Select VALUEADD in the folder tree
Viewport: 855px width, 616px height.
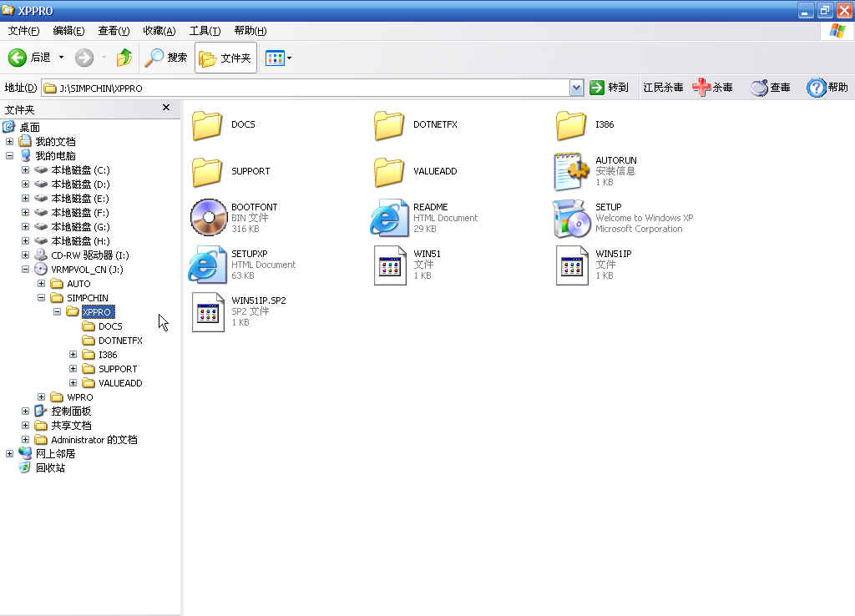point(120,382)
